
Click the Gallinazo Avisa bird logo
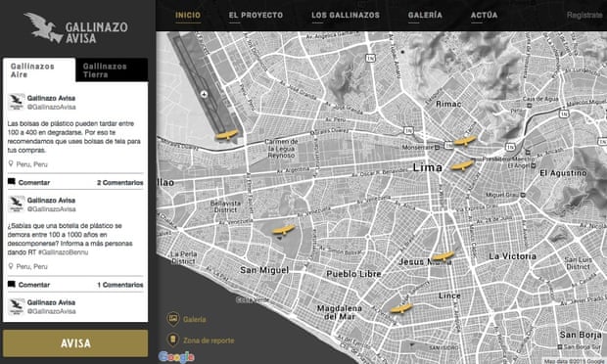pyautogui.click(x=43, y=27)
